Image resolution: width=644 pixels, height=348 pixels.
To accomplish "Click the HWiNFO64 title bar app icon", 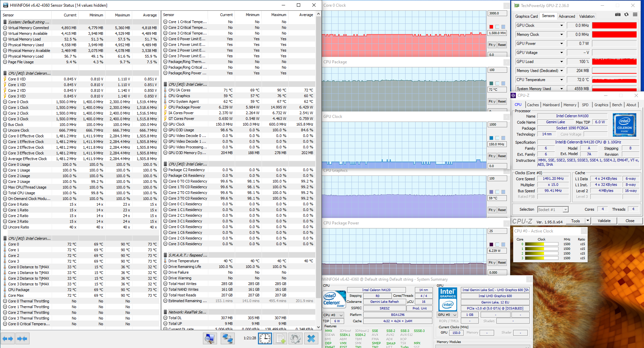I will pyautogui.click(x=5, y=5).
